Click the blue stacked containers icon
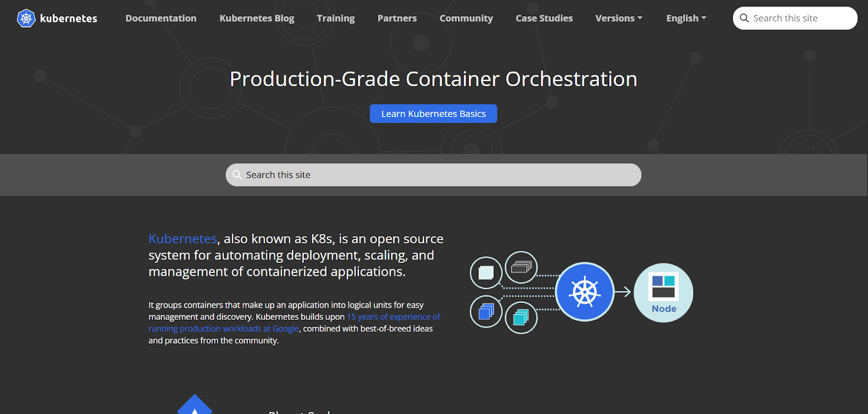Image resolution: width=868 pixels, height=414 pixels. click(x=486, y=312)
